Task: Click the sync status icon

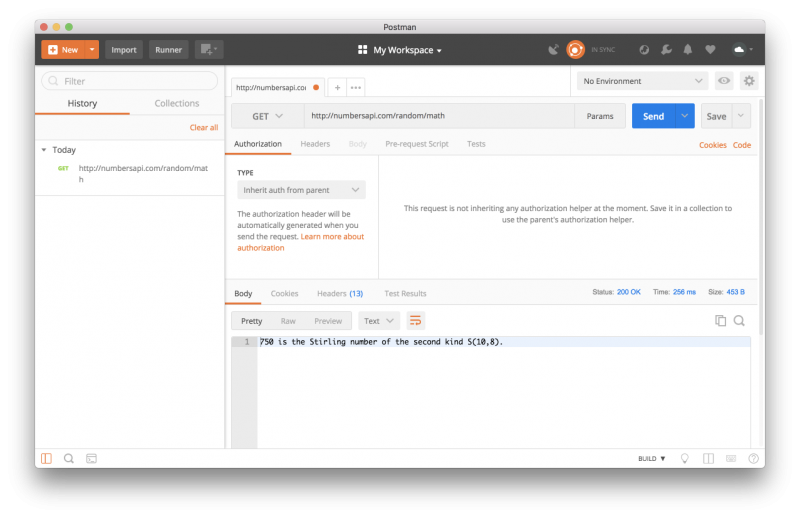Action: 576,49
